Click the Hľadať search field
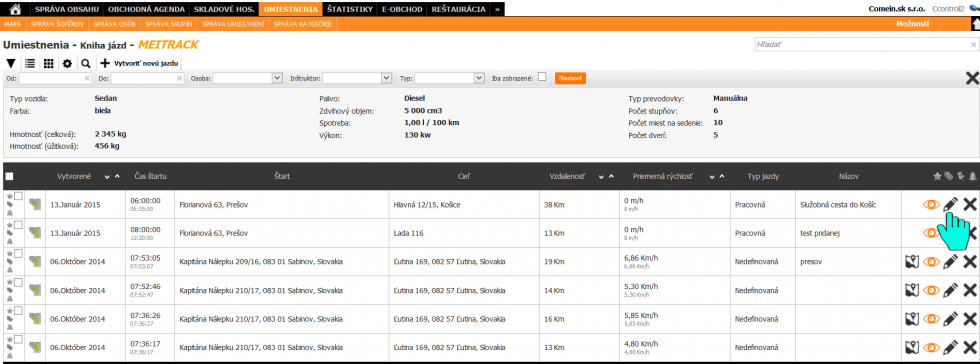The width and height of the screenshot is (980, 364). [x=866, y=44]
